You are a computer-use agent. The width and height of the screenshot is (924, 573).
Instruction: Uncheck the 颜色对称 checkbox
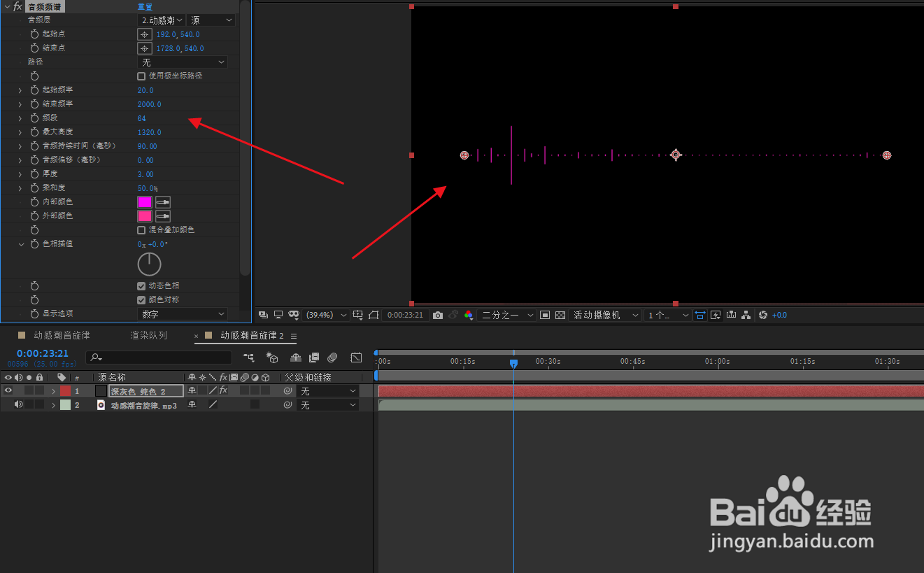tap(141, 300)
